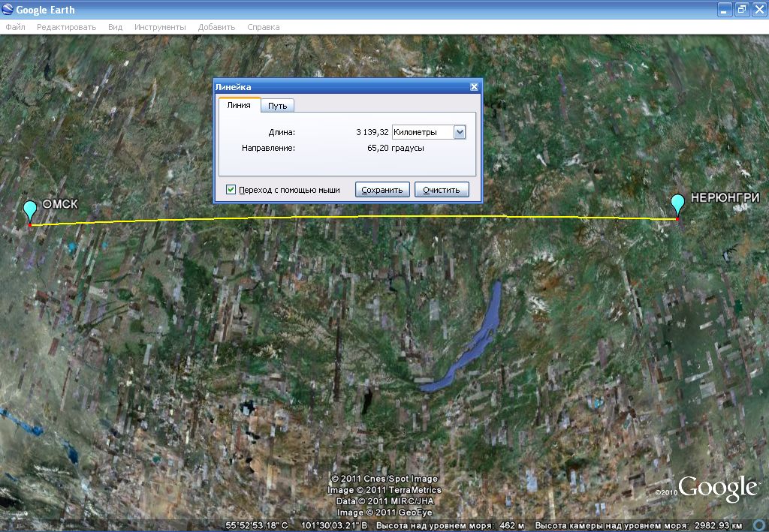This screenshot has width=769, height=532.
Task: Click the Google logo watermark
Action: pyautogui.click(x=717, y=488)
